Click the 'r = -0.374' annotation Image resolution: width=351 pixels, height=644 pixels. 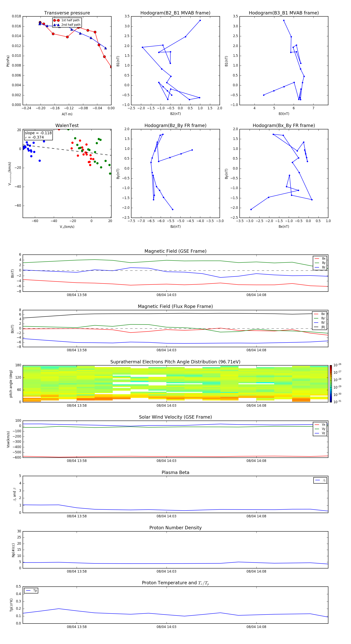(x=35, y=137)
